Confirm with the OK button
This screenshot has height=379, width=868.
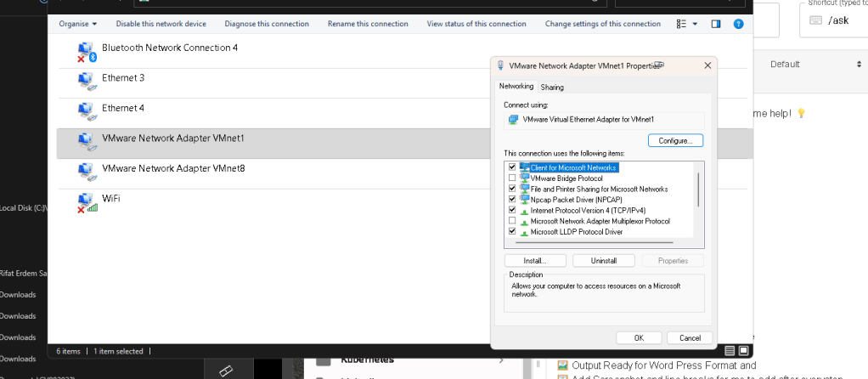(x=639, y=338)
